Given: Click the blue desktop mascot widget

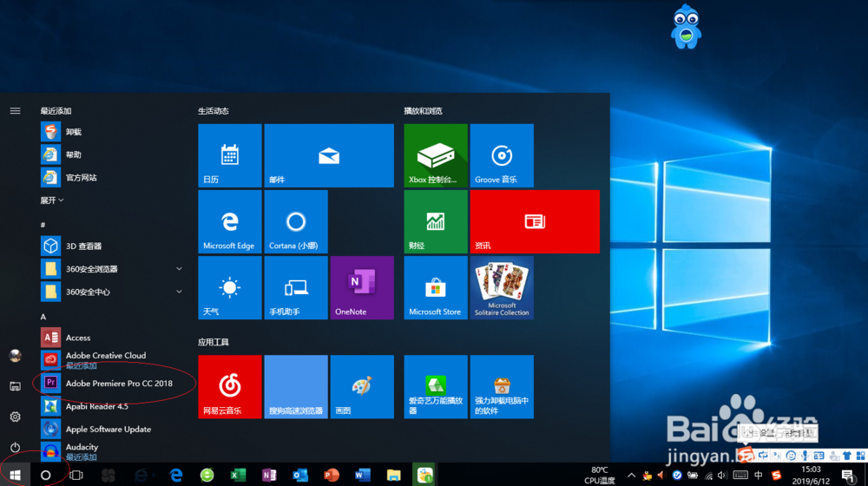Looking at the screenshot, I should point(686,27).
